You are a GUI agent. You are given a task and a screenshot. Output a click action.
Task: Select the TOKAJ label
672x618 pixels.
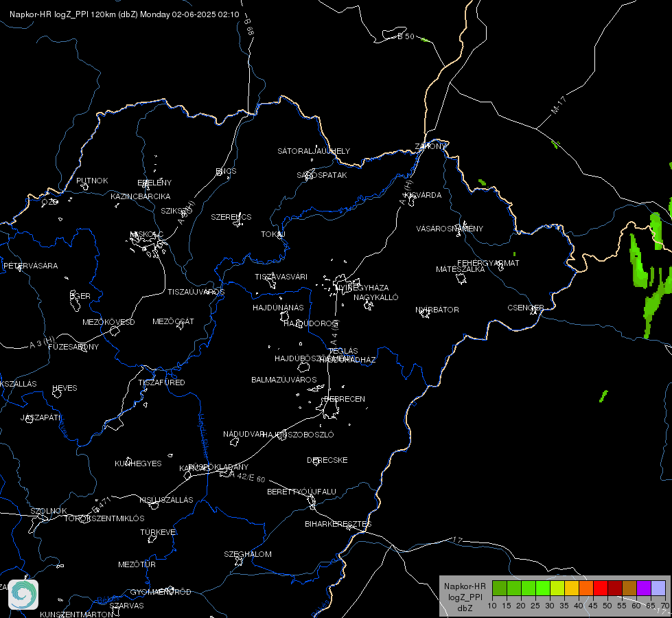point(273,234)
